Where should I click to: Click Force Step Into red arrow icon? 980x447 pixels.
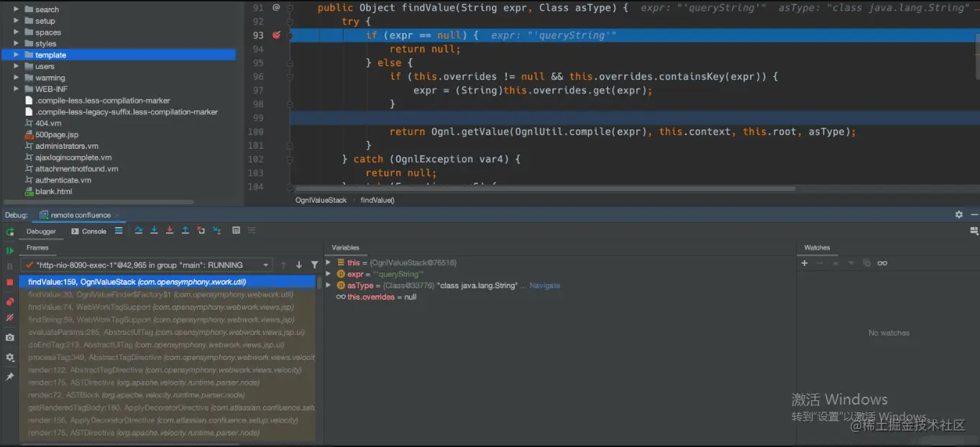tap(170, 231)
